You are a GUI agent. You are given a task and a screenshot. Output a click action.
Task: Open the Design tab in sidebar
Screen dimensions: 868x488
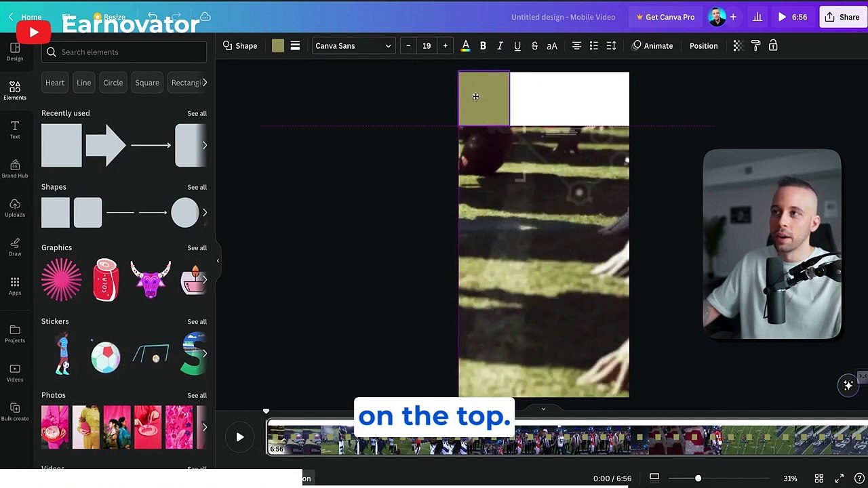tap(15, 52)
